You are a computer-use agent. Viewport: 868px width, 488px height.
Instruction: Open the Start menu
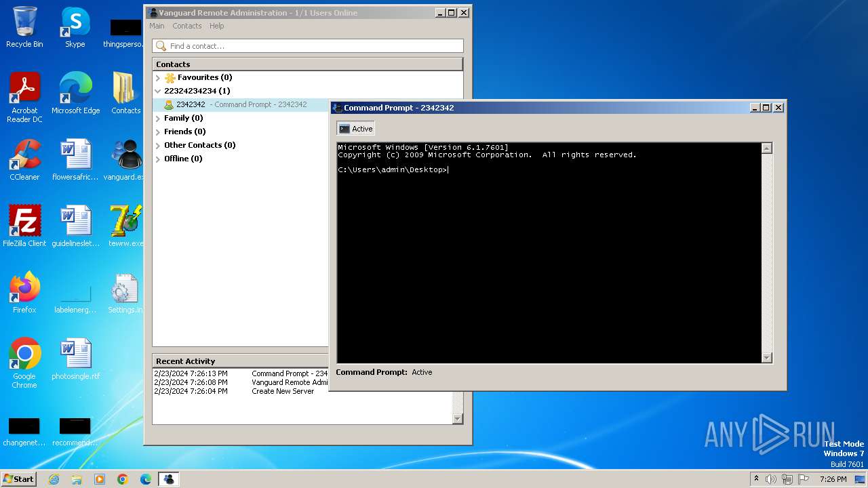tap(18, 479)
